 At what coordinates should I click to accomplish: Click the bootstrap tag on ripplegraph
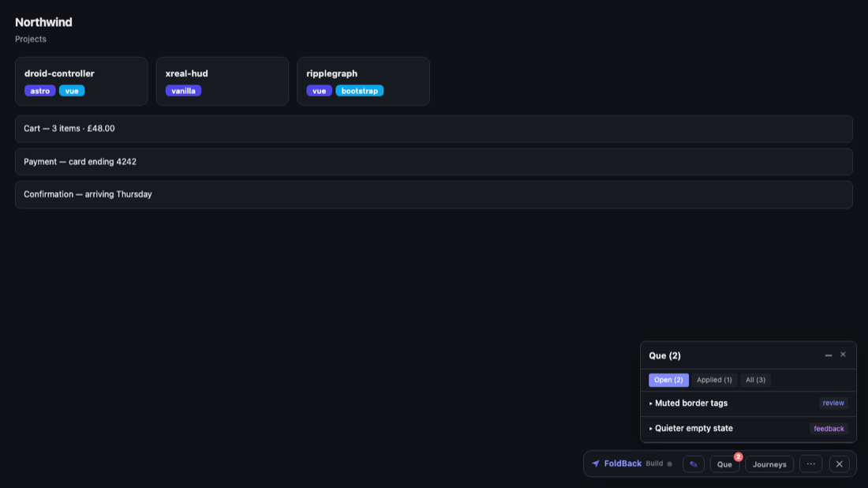click(x=360, y=91)
